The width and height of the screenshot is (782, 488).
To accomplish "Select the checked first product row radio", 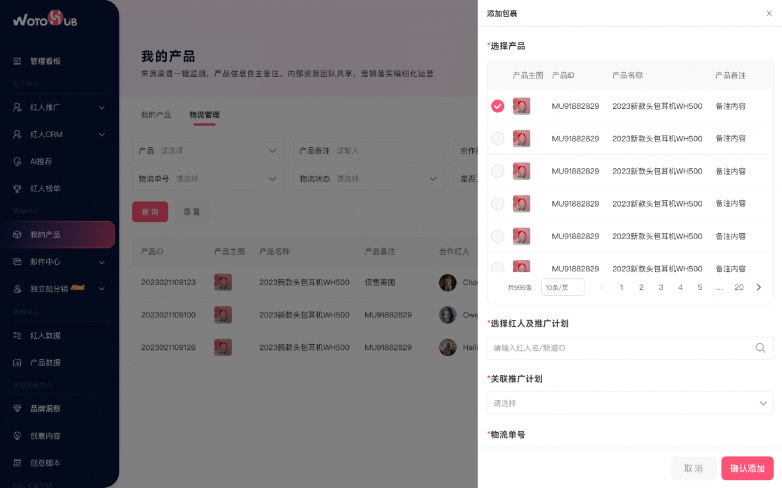I will point(498,106).
